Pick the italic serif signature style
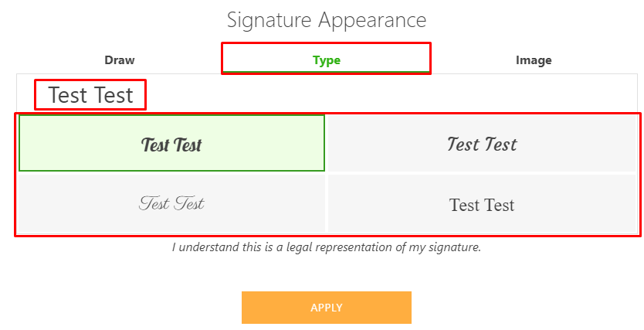This screenshot has height=330, width=644. pos(482,145)
